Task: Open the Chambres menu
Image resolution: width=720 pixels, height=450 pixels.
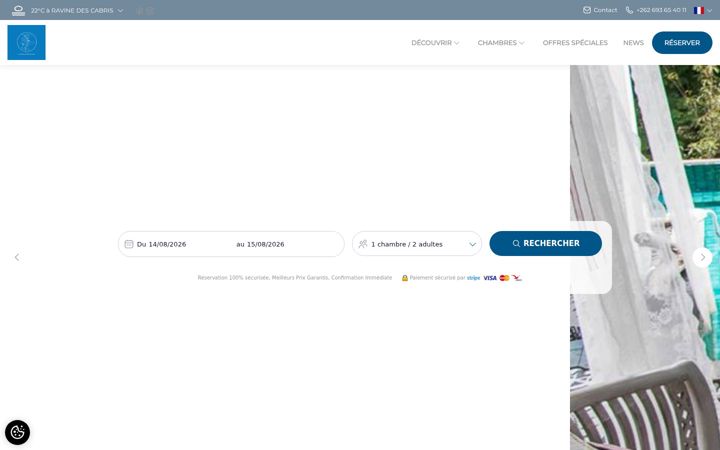Action: pyautogui.click(x=501, y=43)
